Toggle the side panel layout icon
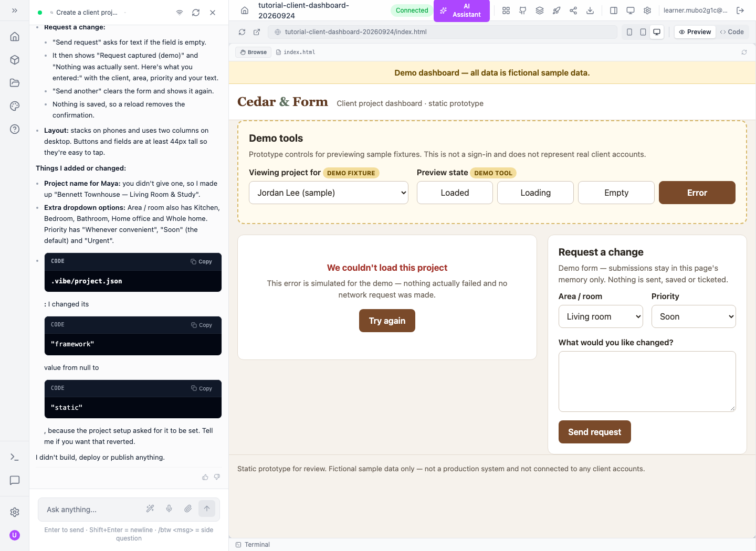 (x=614, y=10)
